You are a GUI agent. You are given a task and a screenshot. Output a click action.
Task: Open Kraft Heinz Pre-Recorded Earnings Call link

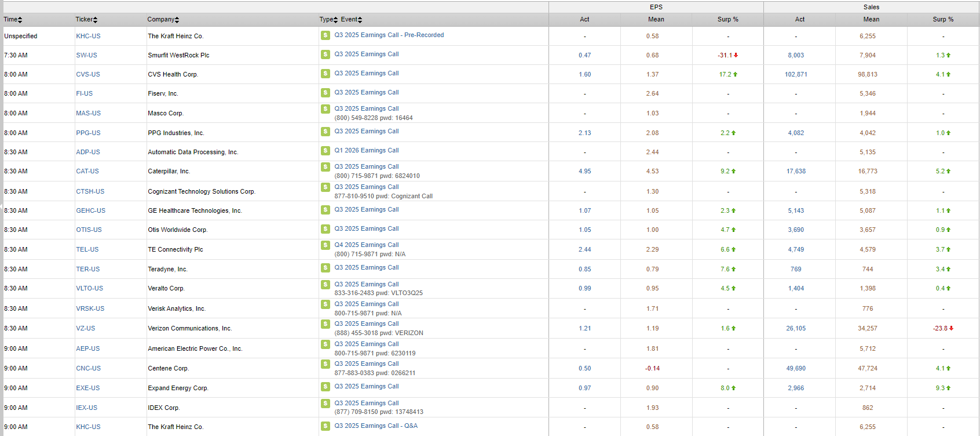tap(389, 35)
